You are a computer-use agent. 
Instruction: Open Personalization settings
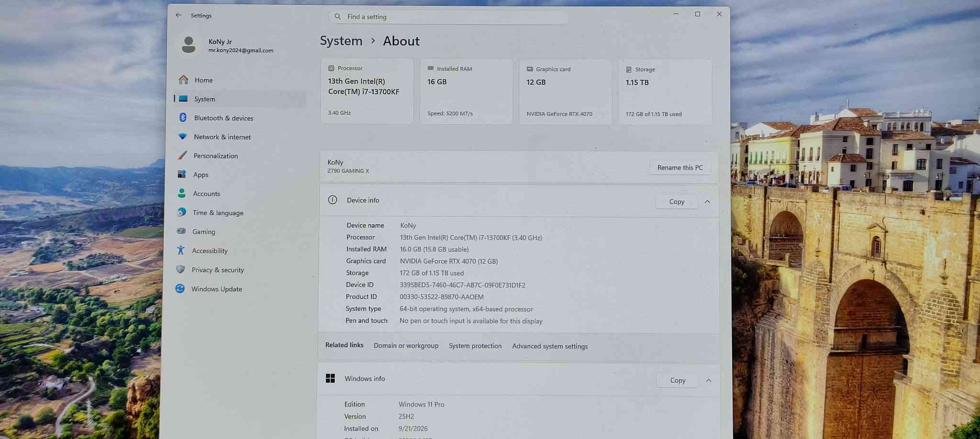[x=239, y=156]
